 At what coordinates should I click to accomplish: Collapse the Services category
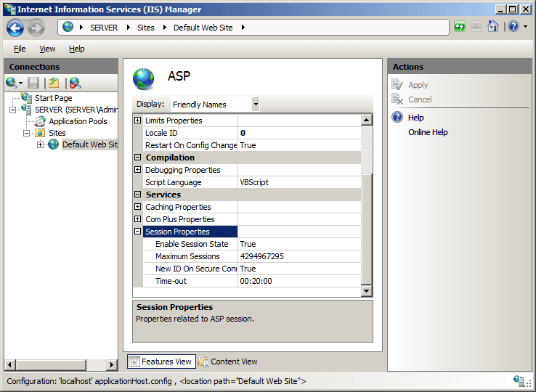(137, 194)
